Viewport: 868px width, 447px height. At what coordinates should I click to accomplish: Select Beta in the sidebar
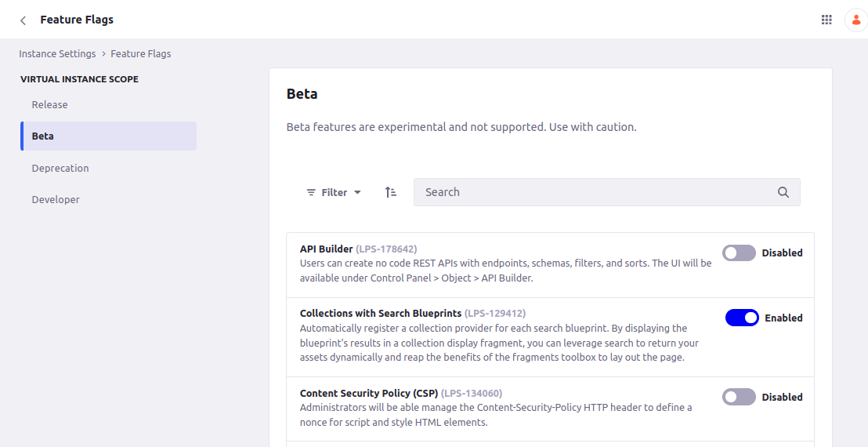108,136
